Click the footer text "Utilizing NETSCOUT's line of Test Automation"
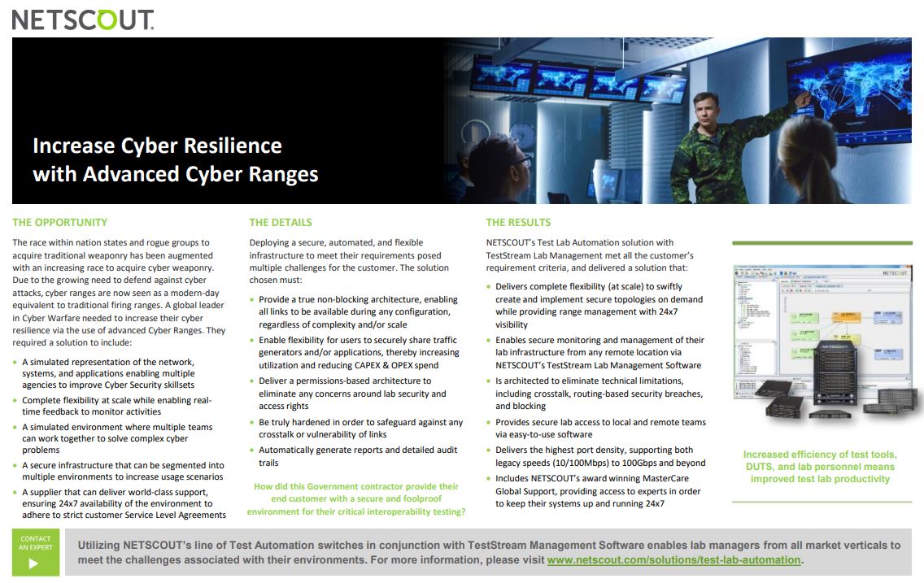Screen dimensions: 924x583 (x=489, y=552)
